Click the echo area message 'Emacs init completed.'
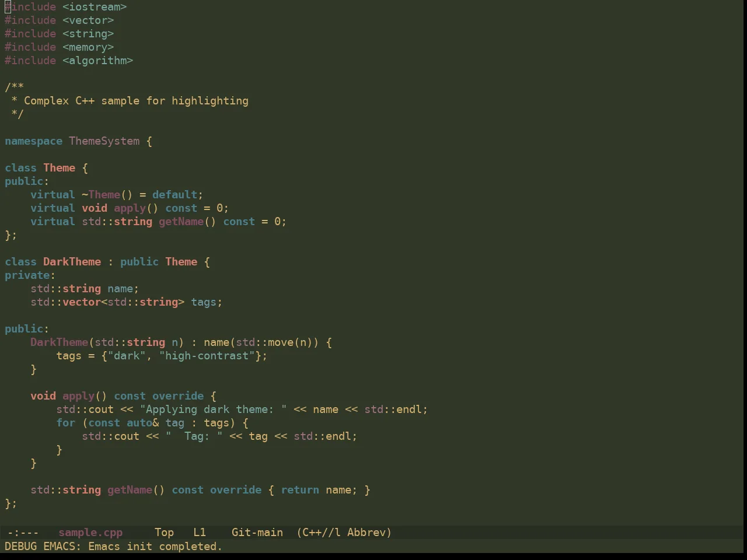Screen dimensions: 747x560 click(x=155, y=547)
